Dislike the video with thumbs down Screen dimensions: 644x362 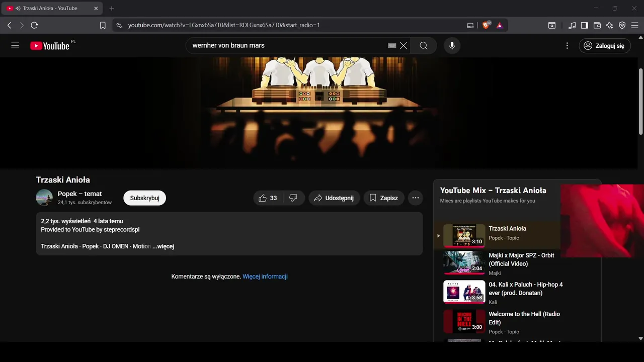pos(293,198)
